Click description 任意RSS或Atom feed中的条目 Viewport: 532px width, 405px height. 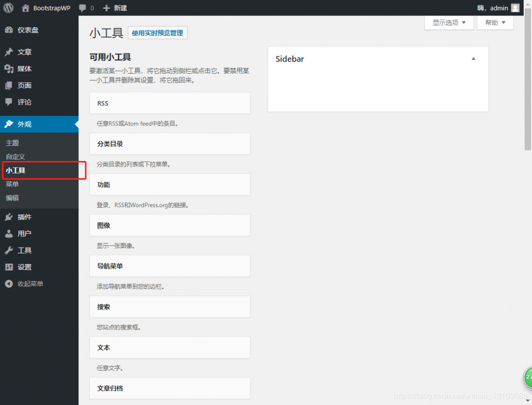point(137,124)
